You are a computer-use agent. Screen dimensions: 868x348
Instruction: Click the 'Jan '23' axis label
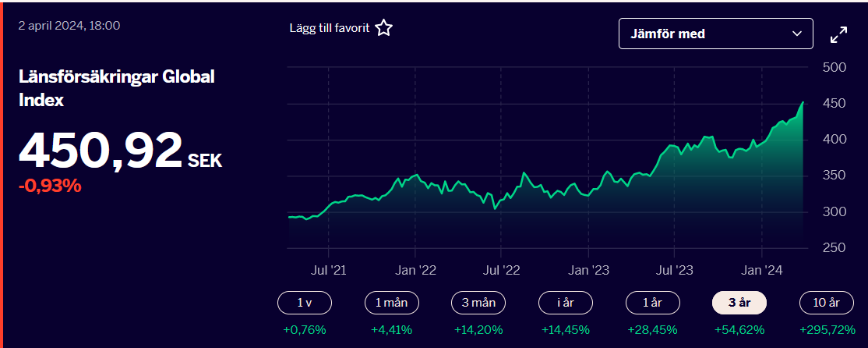(x=588, y=271)
